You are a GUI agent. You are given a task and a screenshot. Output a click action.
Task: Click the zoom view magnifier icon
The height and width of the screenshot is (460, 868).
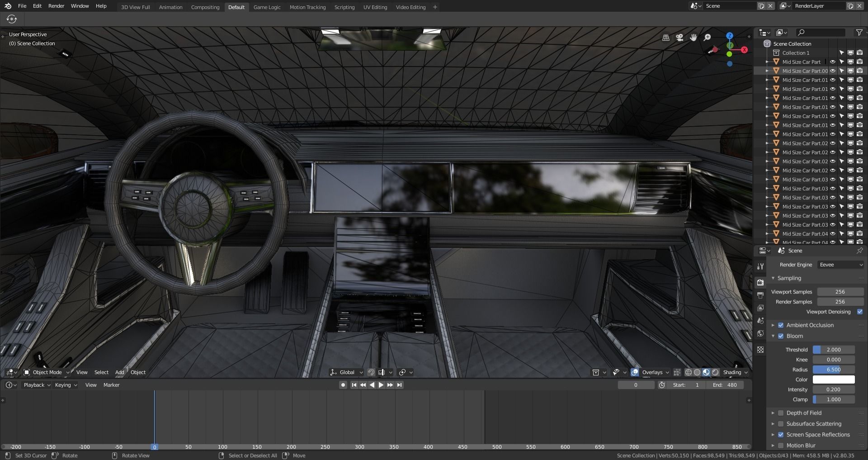coord(708,38)
